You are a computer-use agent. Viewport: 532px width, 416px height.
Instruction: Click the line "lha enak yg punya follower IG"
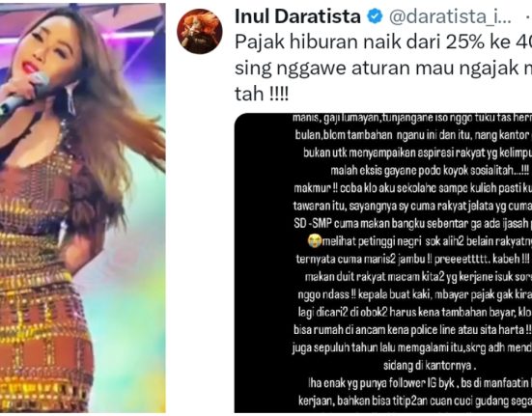click(x=420, y=383)
